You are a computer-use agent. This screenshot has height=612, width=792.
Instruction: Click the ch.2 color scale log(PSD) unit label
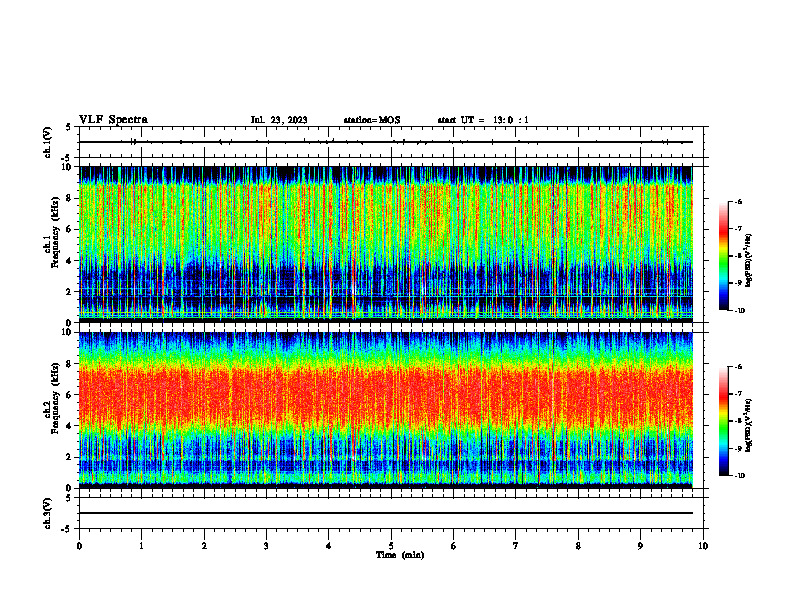(x=749, y=426)
